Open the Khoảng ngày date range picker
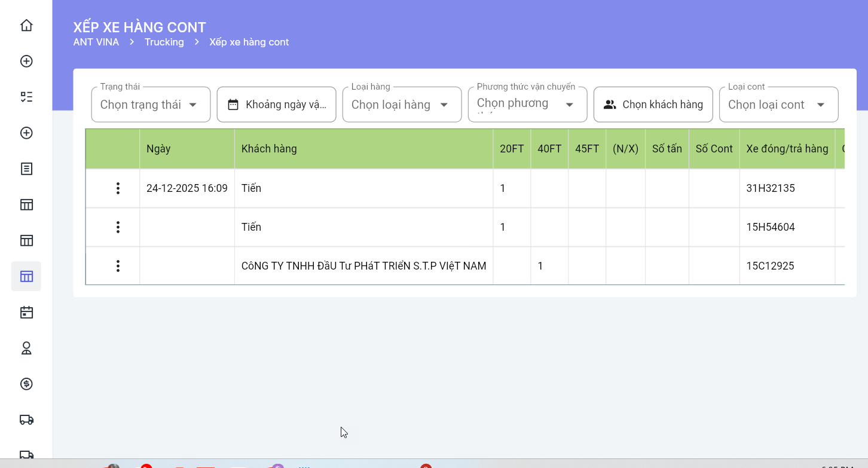 [x=276, y=105]
